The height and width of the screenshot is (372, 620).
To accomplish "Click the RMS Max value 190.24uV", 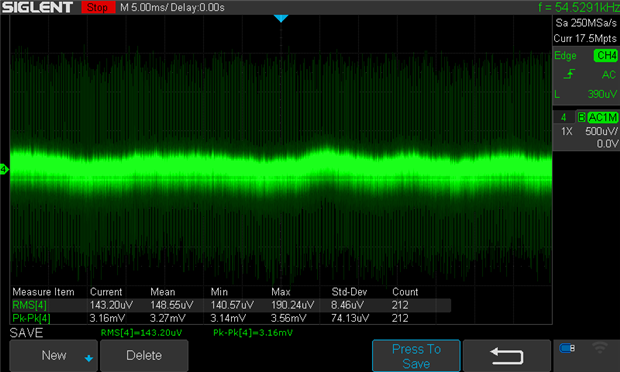I will (293, 305).
